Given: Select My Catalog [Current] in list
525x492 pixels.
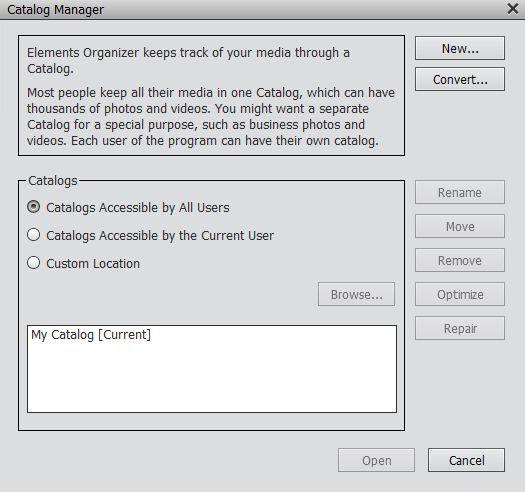Looking at the screenshot, I should [91, 335].
